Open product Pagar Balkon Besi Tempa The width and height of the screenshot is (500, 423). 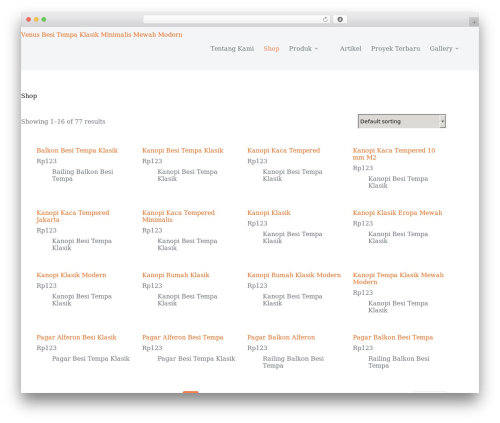pyautogui.click(x=393, y=337)
